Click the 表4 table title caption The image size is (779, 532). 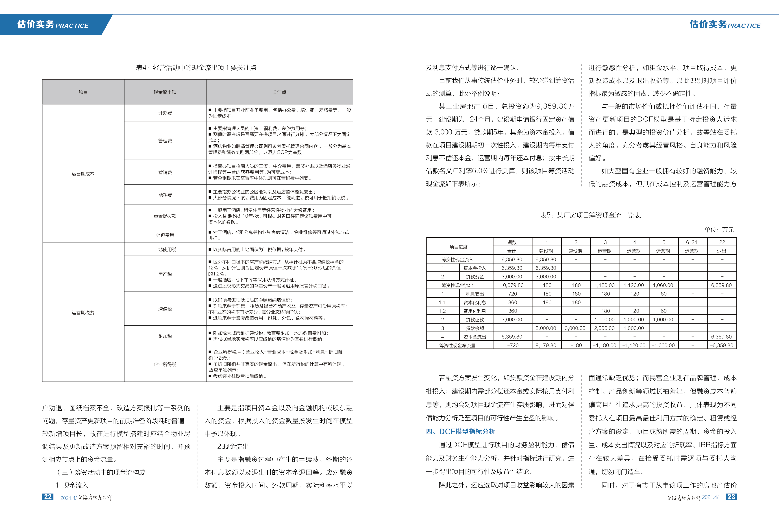coord(196,68)
